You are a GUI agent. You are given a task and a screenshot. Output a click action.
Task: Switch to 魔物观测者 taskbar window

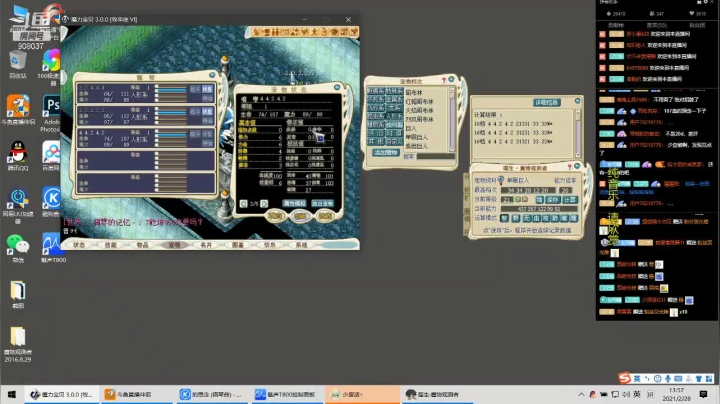pos(437,394)
